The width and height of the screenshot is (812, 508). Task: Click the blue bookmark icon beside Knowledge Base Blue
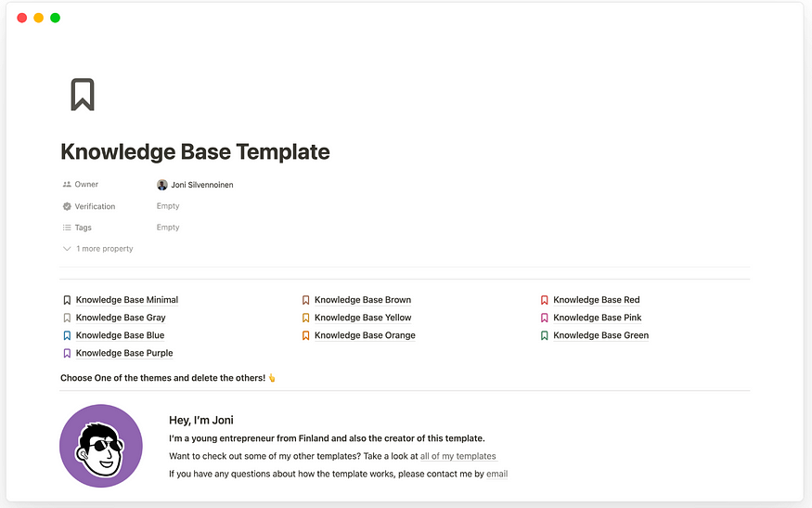[67, 335]
